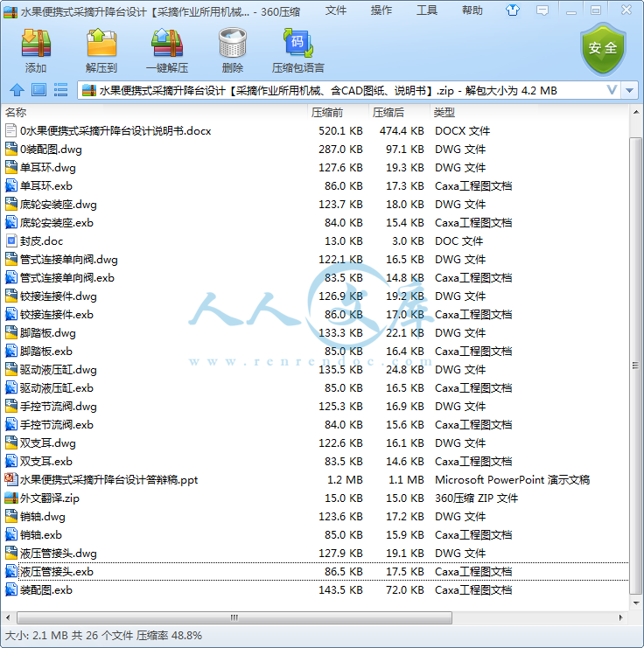Select the file name 液压管接头.exb
644x648 pixels.
coord(57,572)
